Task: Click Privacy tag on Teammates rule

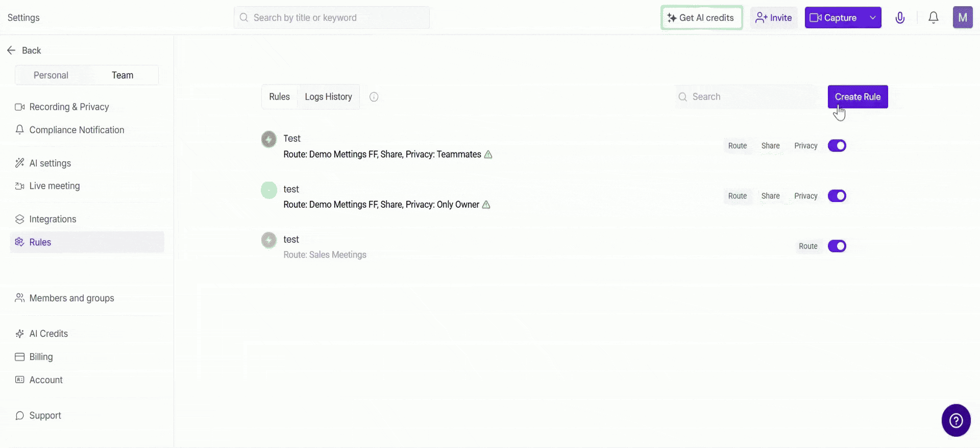Action: (x=806, y=145)
